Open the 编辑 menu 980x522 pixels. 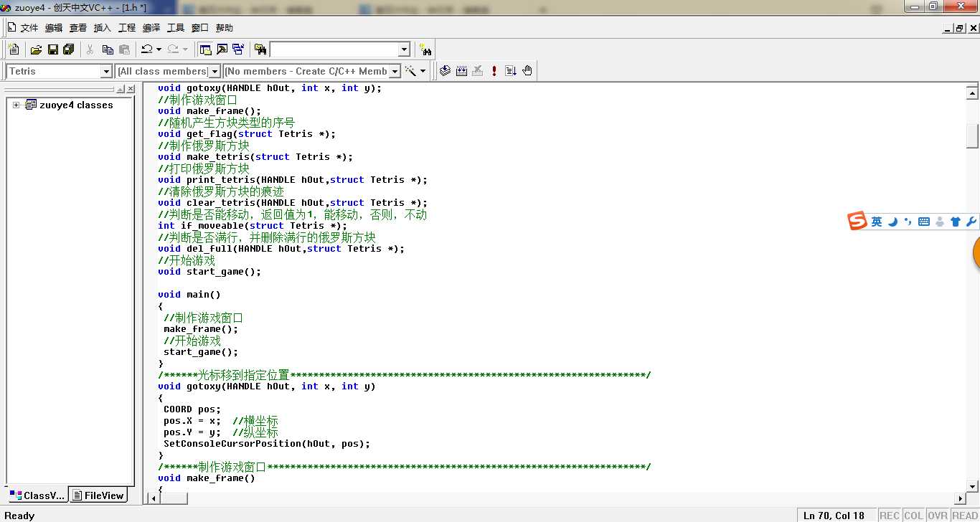click(x=53, y=27)
